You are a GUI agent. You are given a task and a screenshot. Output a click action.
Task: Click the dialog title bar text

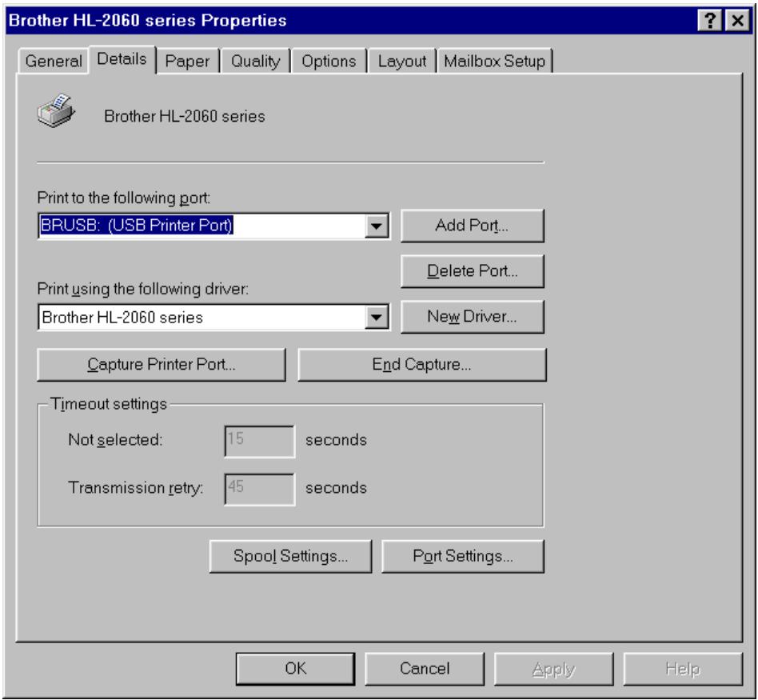147,20
